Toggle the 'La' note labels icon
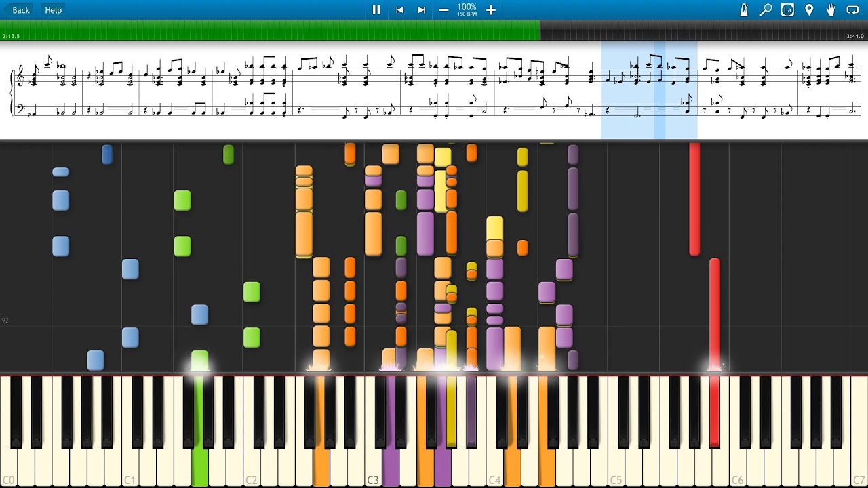This screenshot has height=488, width=868. point(787,10)
